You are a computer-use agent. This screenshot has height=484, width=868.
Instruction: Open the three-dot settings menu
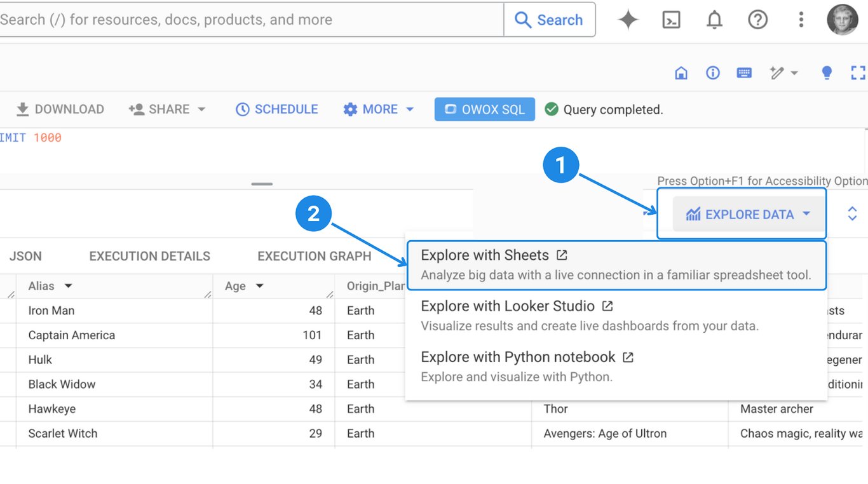click(x=801, y=20)
